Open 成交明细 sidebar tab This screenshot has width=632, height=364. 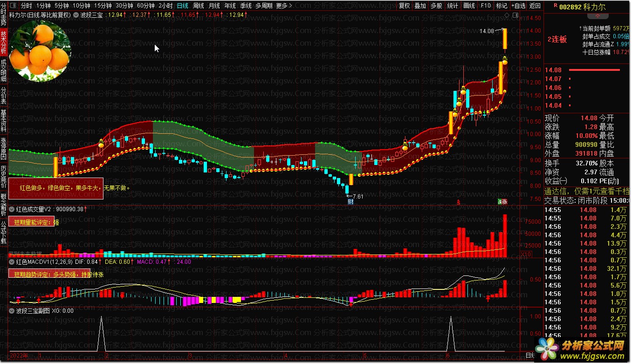point(4,71)
